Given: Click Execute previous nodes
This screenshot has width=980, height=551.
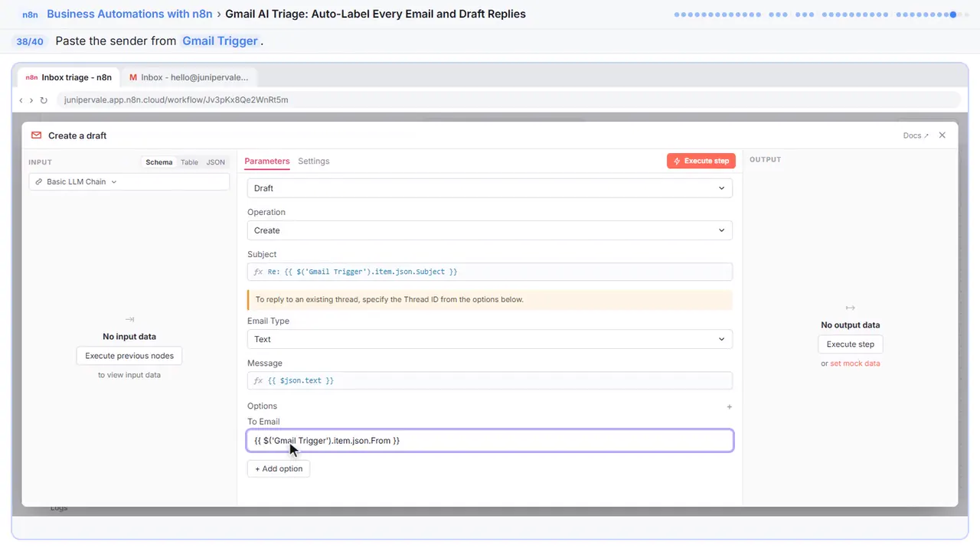Looking at the screenshot, I should 129,356.
